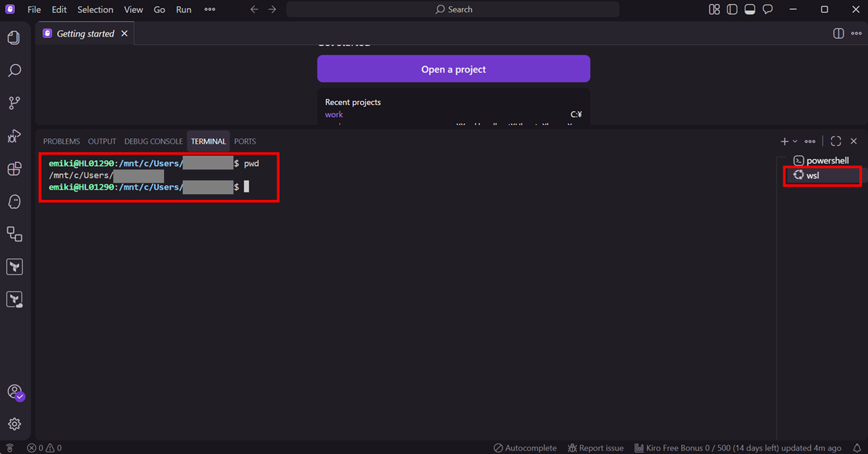Click the upper Terraform-style activity bar icon
The image size is (868, 454).
[14, 267]
